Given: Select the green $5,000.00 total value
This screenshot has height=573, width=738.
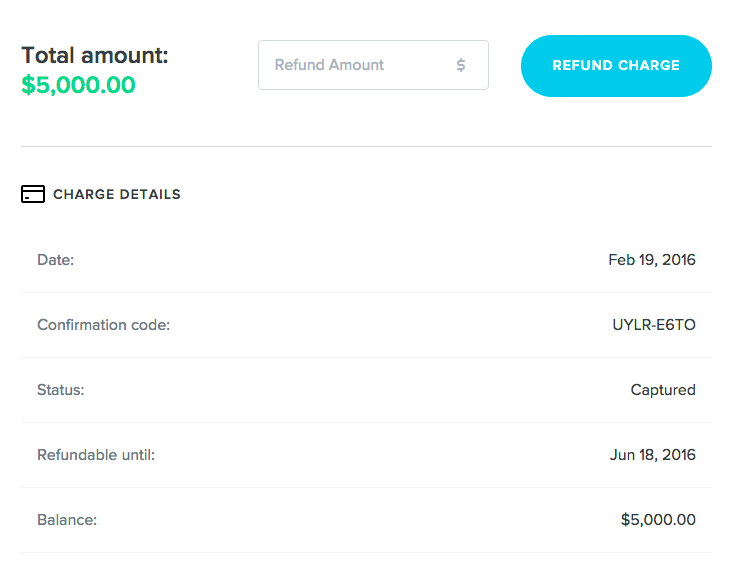Looking at the screenshot, I should point(78,85).
